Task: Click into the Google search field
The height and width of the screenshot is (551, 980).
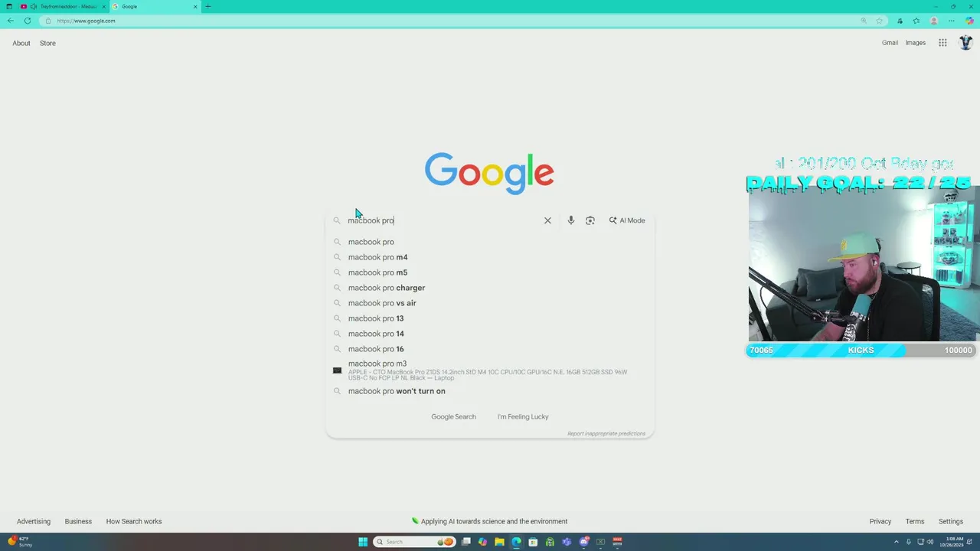Action: [x=444, y=220]
